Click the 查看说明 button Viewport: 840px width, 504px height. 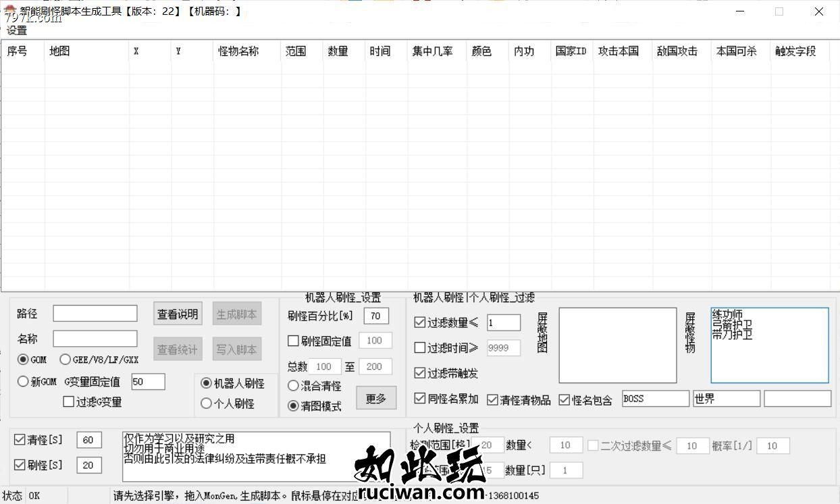coord(178,314)
